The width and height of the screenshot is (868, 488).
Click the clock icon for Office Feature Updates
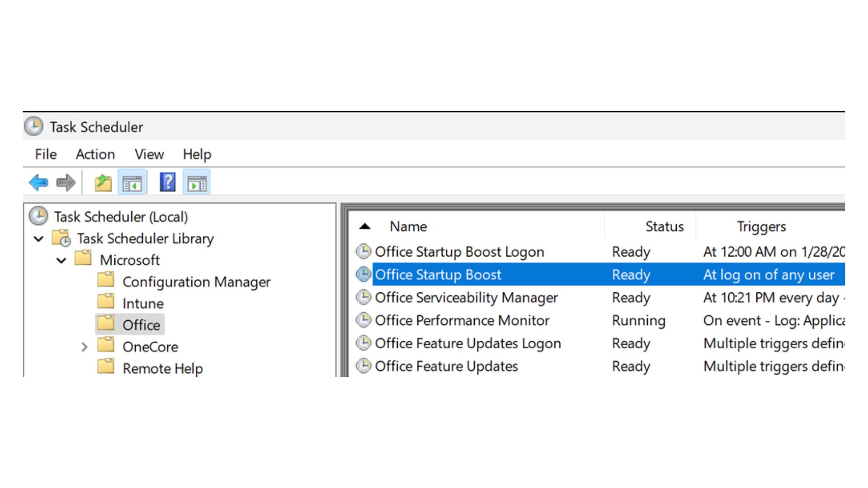(363, 366)
